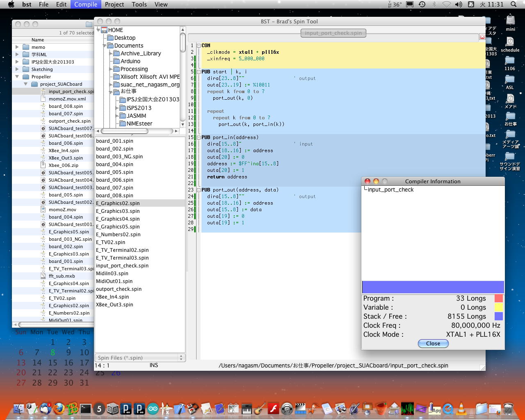525x420 pixels.
Task: Open VLC cone icon in dock
Action: tap(461, 409)
